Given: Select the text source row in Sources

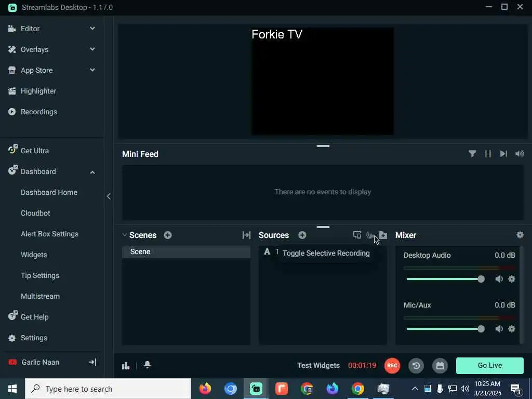Looking at the screenshot, I should click(323, 252).
